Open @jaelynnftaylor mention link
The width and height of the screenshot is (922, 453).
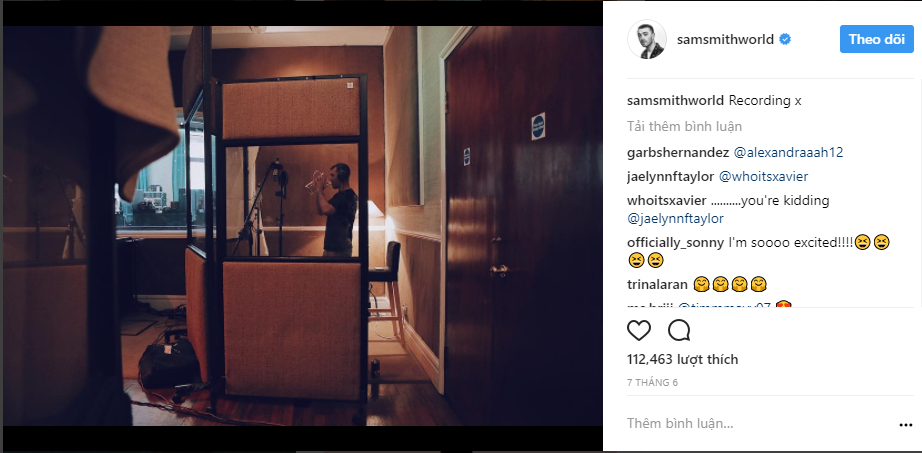coord(676,219)
